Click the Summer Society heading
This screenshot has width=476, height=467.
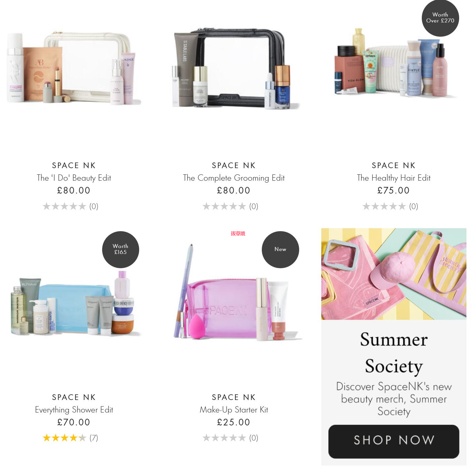[x=394, y=353]
